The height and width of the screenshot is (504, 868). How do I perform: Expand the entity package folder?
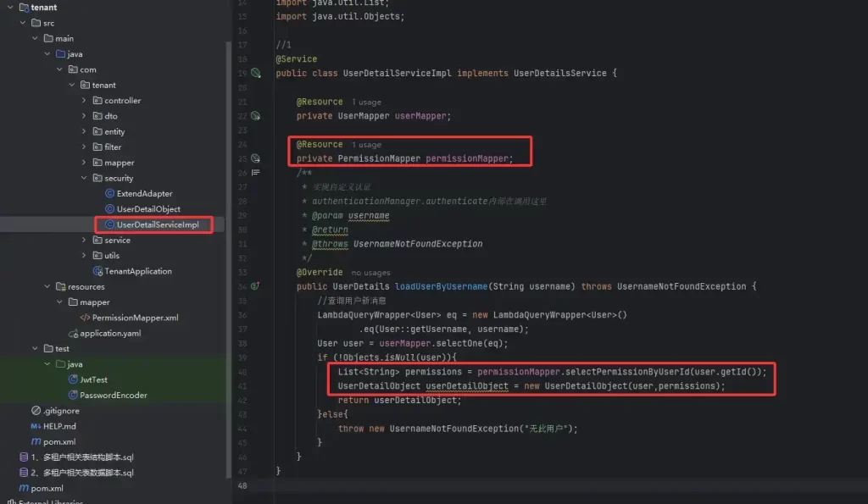coord(84,131)
